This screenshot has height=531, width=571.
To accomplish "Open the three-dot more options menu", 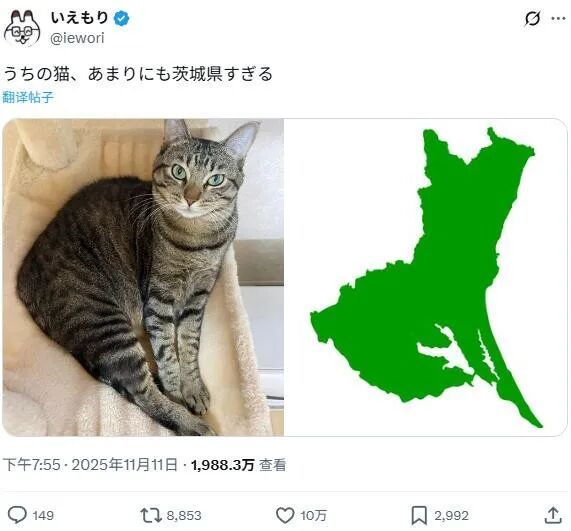I will (x=558, y=18).
